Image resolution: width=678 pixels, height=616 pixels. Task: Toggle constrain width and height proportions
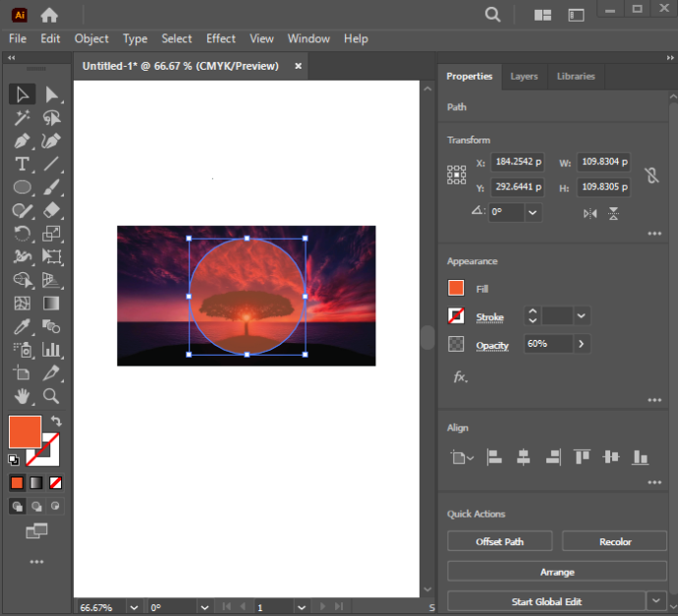tap(652, 175)
